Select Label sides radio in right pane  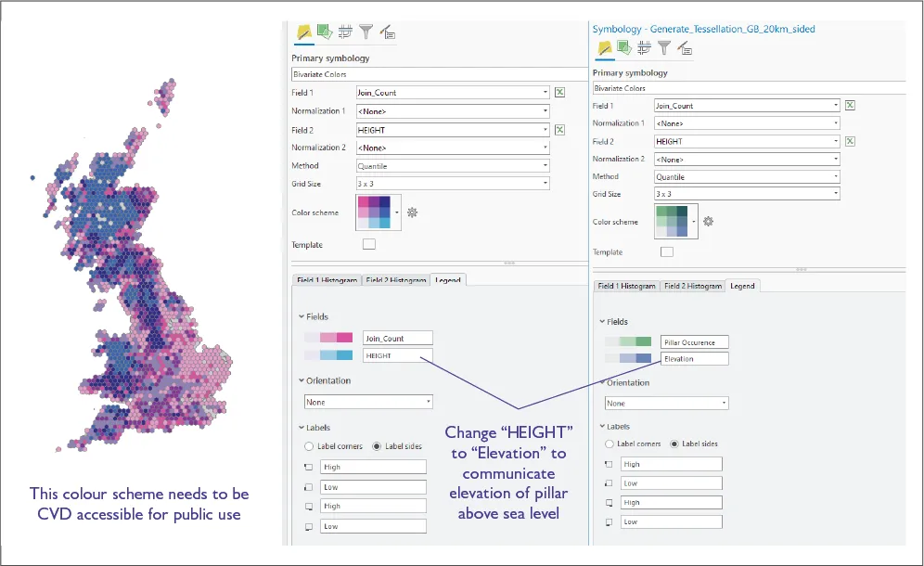pyautogui.click(x=674, y=444)
